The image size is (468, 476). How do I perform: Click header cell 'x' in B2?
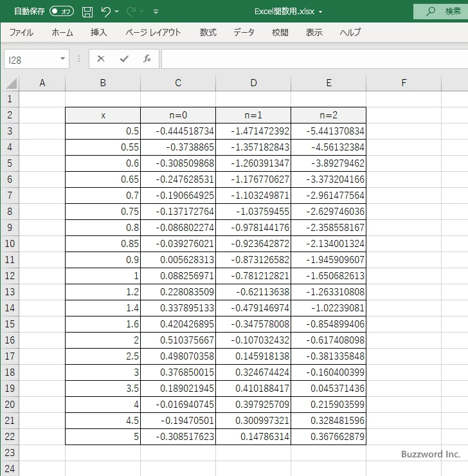point(103,115)
